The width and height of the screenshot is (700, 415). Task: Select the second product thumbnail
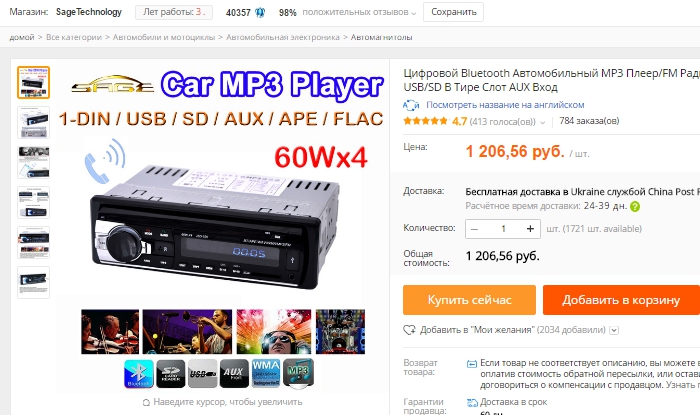tap(33, 122)
